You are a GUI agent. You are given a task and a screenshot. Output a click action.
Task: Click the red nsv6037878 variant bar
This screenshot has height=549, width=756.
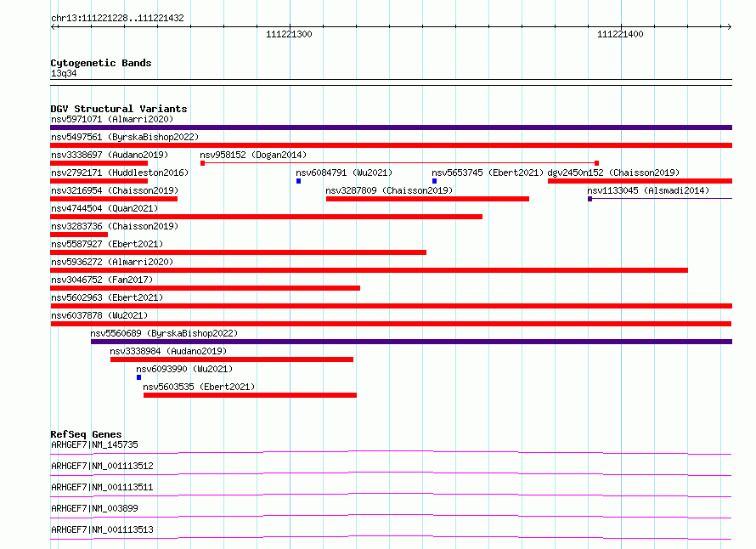pyautogui.click(x=391, y=324)
